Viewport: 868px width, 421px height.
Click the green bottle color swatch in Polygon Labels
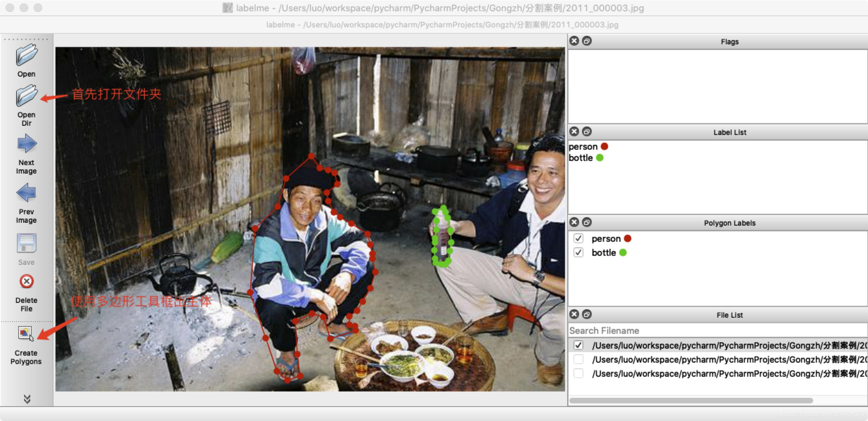pyautogui.click(x=623, y=253)
